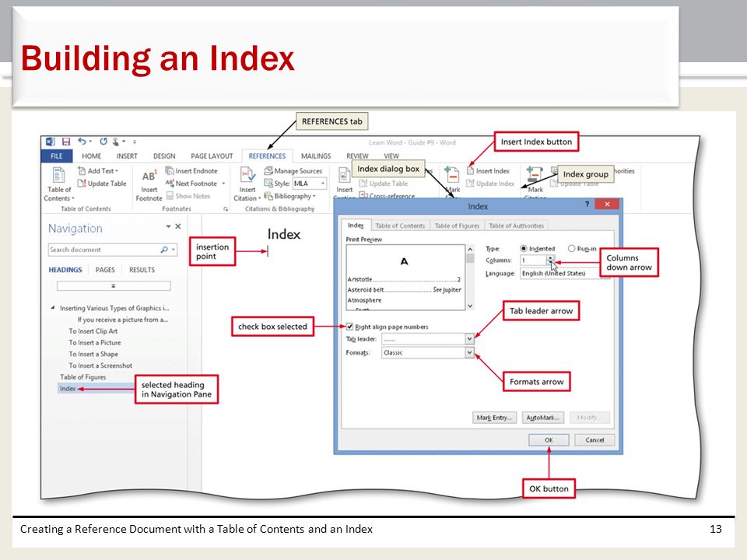The image size is (747, 560).
Task: Select the Index heading in Navigation pane
Action: tap(68, 389)
